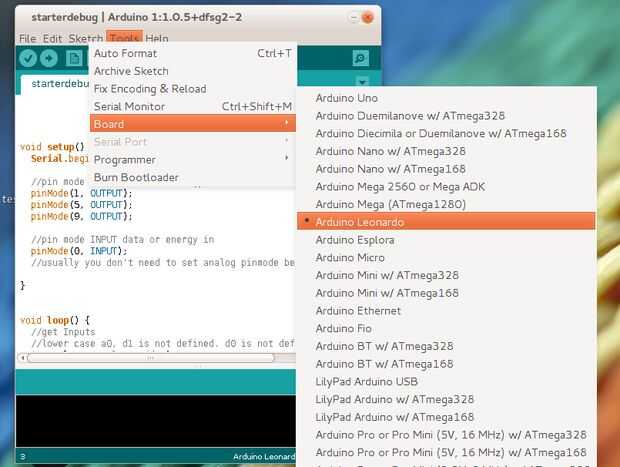This screenshot has height=467, width=620.
Task: Click the New sketch document icon
Action: click(x=74, y=59)
